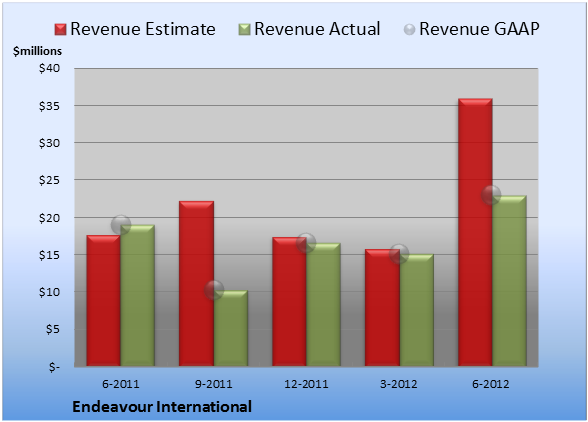
Task: Click the GAAP marker sphere for 6-2012
Action: [x=491, y=195]
